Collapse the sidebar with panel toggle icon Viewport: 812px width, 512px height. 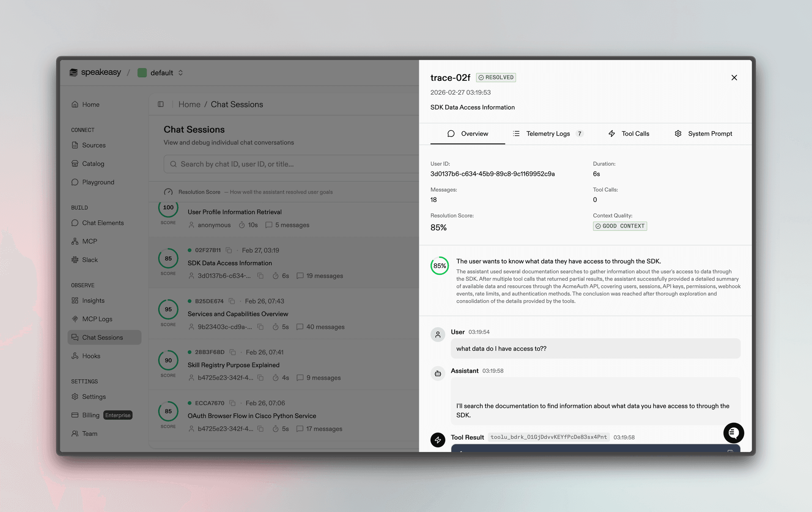pos(161,104)
